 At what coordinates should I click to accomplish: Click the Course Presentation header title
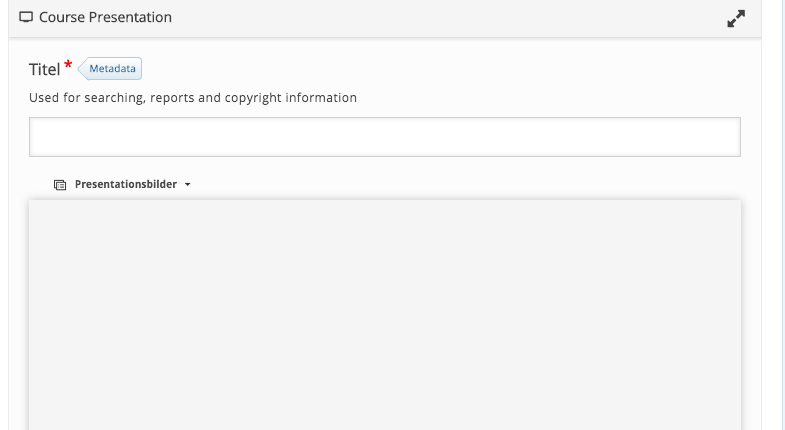[105, 18]
